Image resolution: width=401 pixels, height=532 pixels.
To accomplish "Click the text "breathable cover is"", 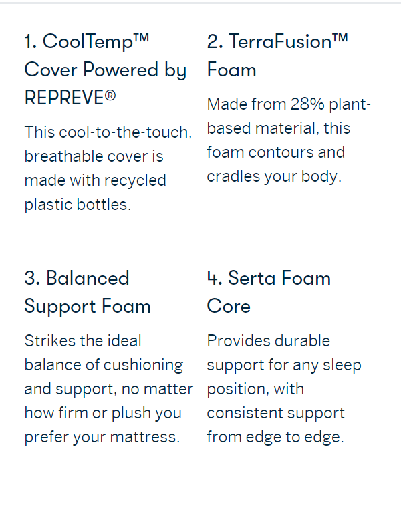I will (94, 156).
